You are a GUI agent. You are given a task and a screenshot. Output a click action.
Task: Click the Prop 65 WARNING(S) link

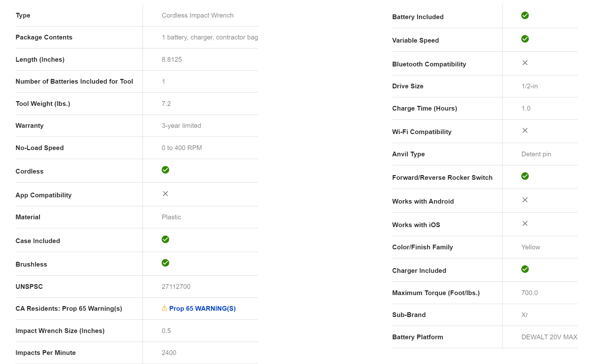point(202,309)
